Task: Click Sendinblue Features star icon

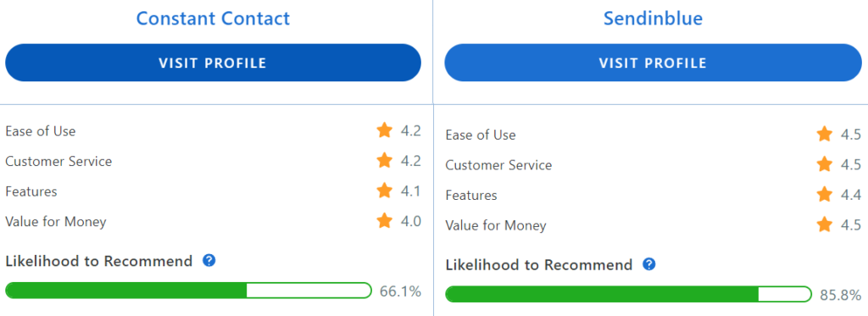Action: coord(824,195)
